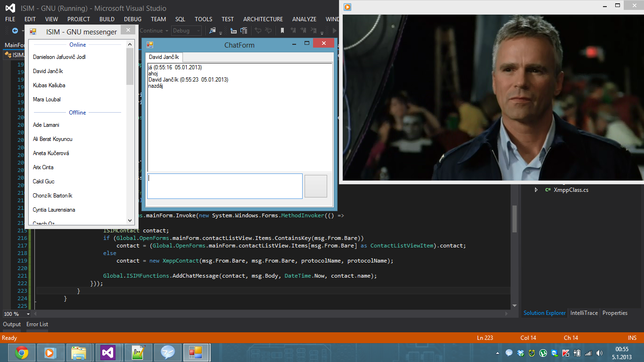
Task: Select offline contact Ade Lamani
Action: [x=46, y=125]
